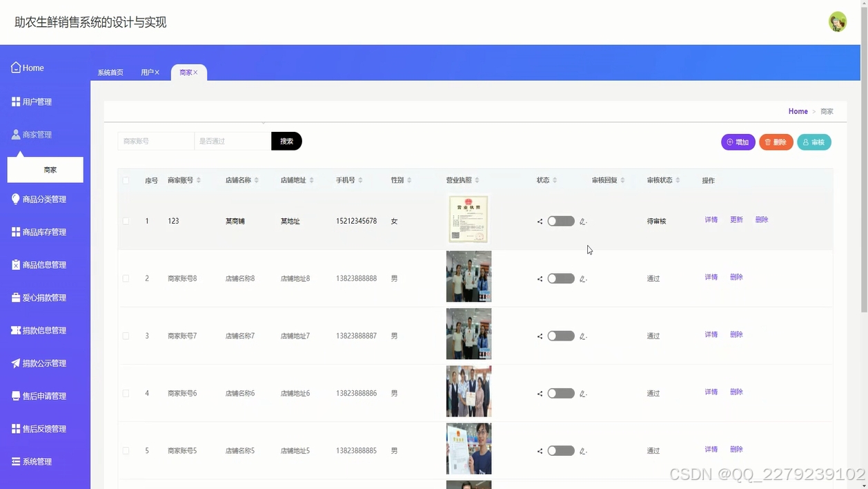The image size is (868, 489).
Task: Click edit pencil icon in 商家账号7 row
Action: (583, 336)
